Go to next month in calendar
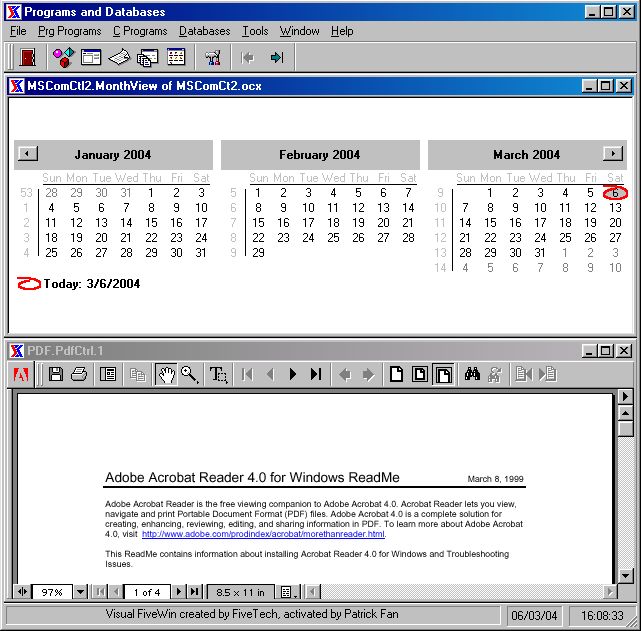This screenshot has width=641, height=631. pos(612,154)
